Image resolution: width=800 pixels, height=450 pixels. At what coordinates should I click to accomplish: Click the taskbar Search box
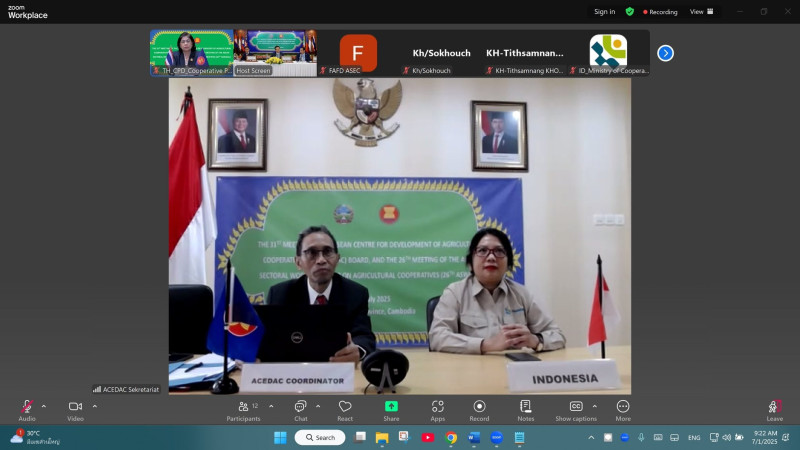pos(320,438)
